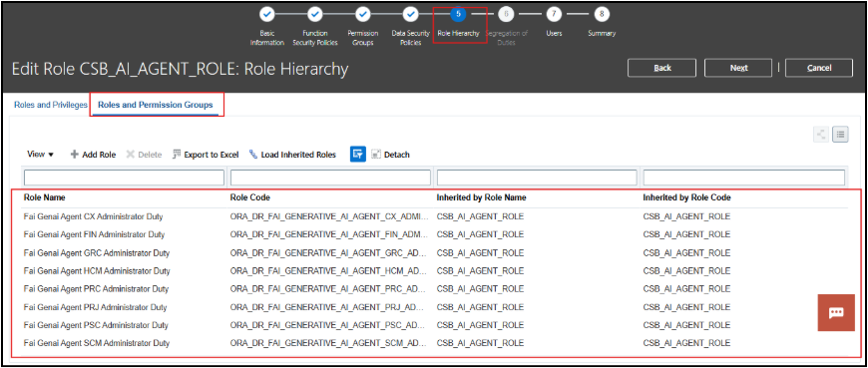Click the Back button

click(x=662, y=68)
